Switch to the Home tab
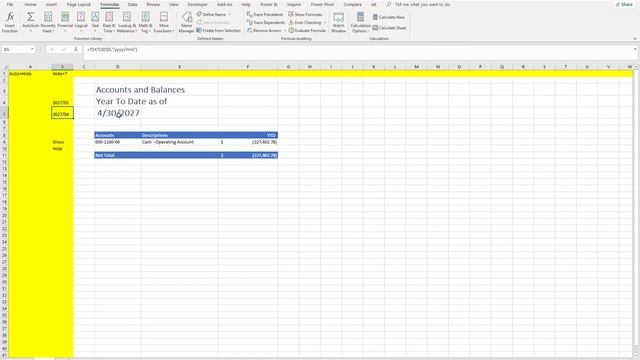The height and width of the screenshot is (360, 640). pyautogui.click(x=30, y=4)
